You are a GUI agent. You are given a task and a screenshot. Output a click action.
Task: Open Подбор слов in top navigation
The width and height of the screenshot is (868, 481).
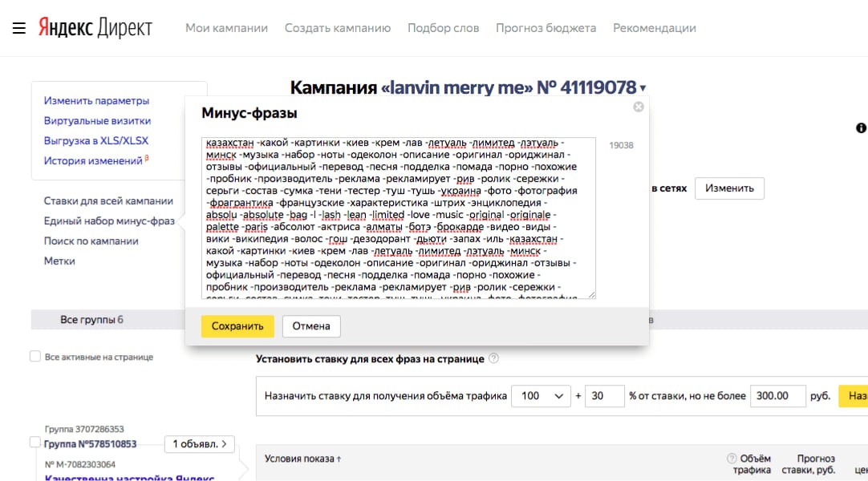click(x=443, y=28)
